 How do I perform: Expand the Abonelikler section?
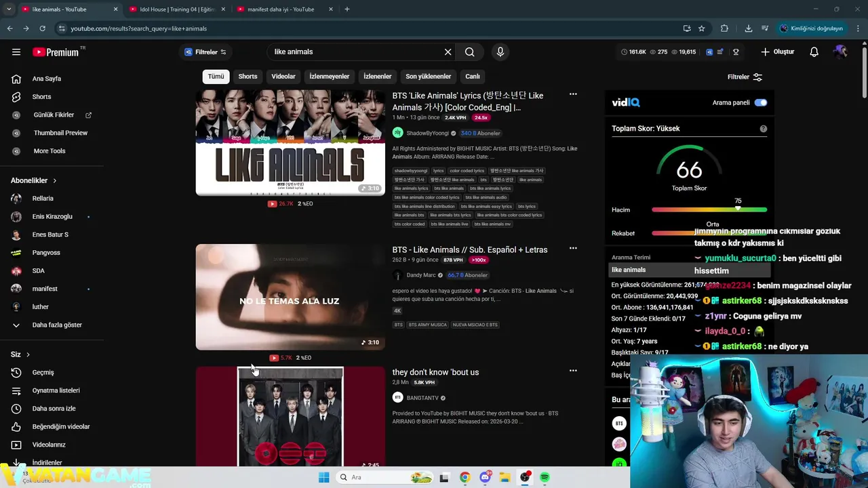[x=34, y=181]
